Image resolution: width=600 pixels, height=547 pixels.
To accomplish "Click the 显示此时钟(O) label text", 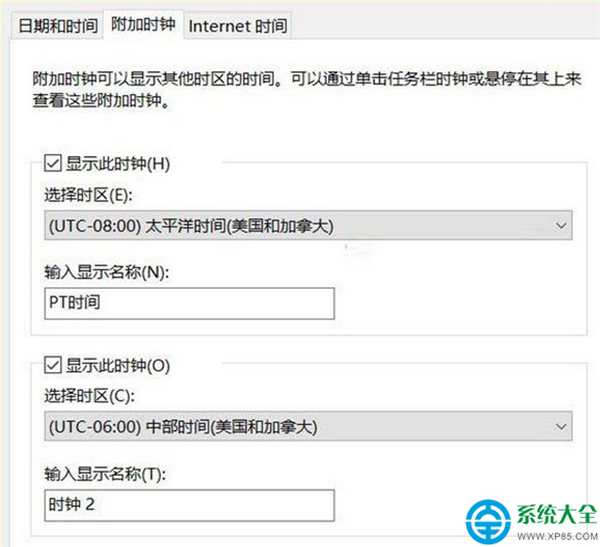I will (x=118, y=366).
